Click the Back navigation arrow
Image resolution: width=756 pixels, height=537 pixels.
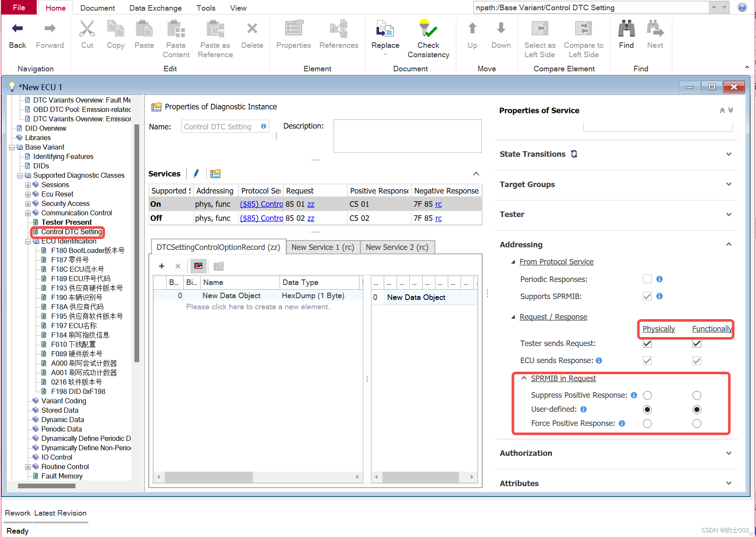point(18,29)
